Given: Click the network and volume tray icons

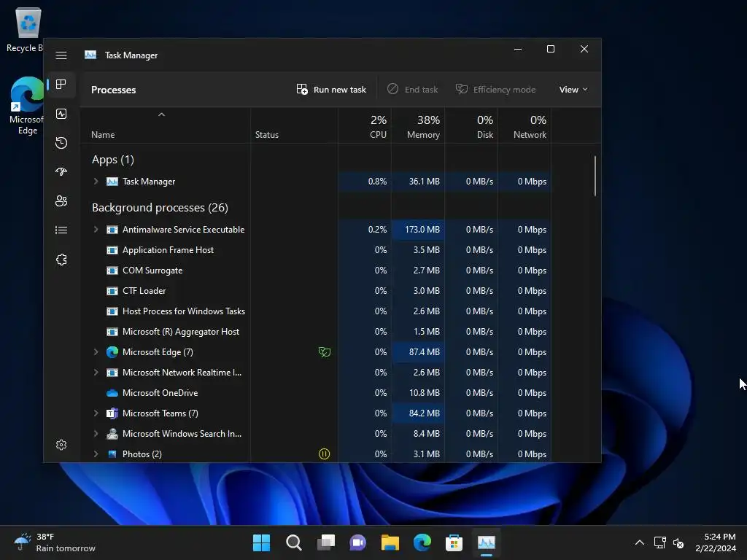Looking at the screenshot, I should pyautogui.click(x=669, y=542).
